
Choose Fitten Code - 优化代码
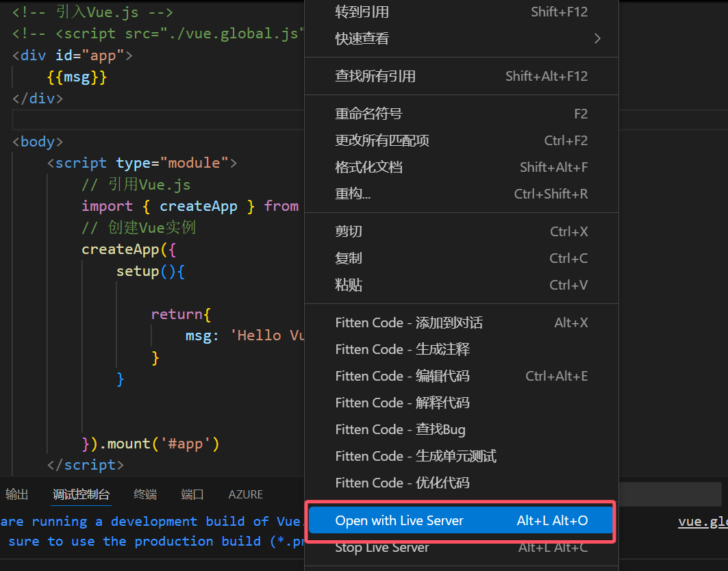click(461, 483)
